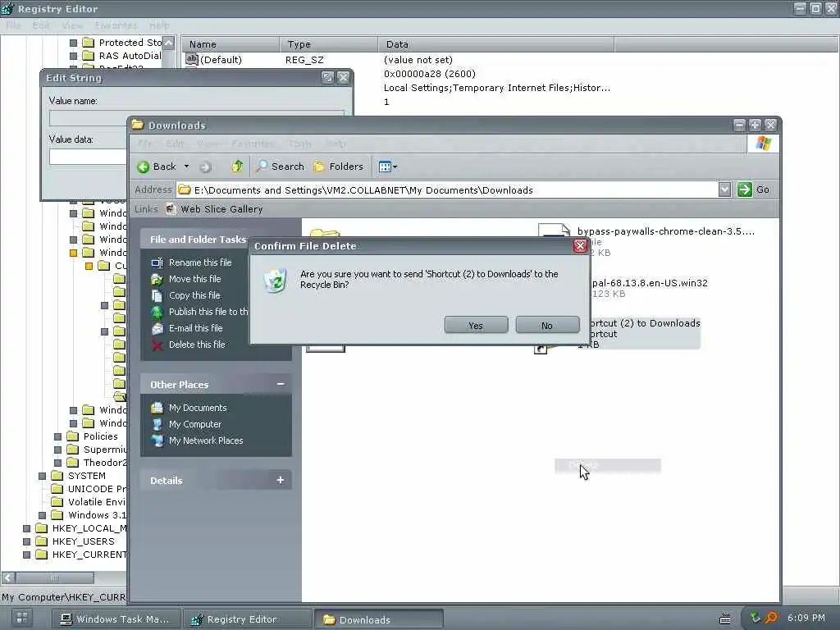The image size is (840, 630).
Task: Confirm deletion with the Yes button
Action: point(476,325)
